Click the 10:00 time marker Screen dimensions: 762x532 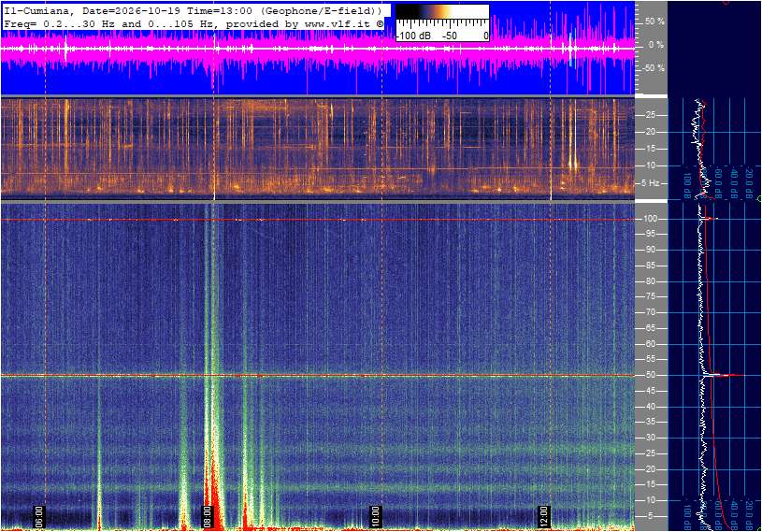(x=375, y=517)
